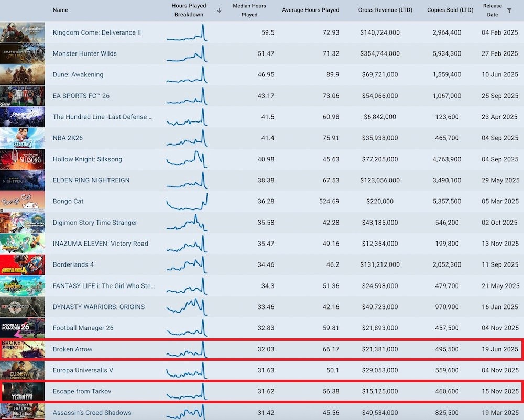Screen dimensions: 524x420
Task: Open INAZUMA ELEVEN: Victory Road title
Action: tap(101, 244)
